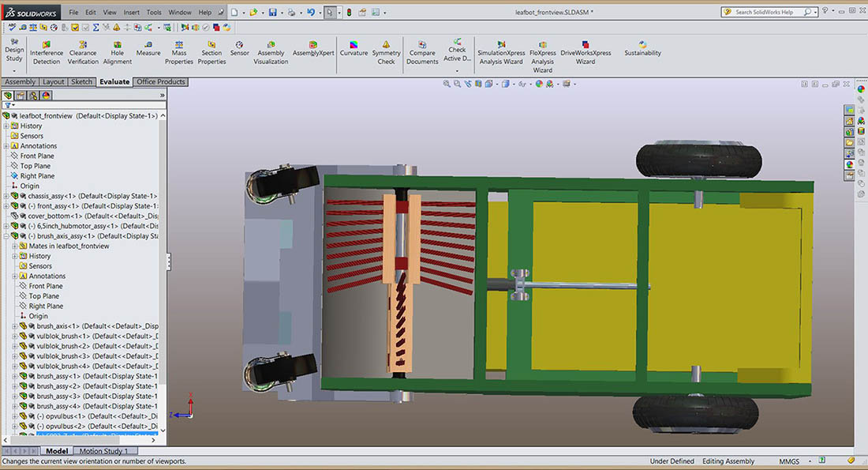Collapse the brush_axis_assy<1> node
This screenshot has height=470, width=868.
coord(6,236)
